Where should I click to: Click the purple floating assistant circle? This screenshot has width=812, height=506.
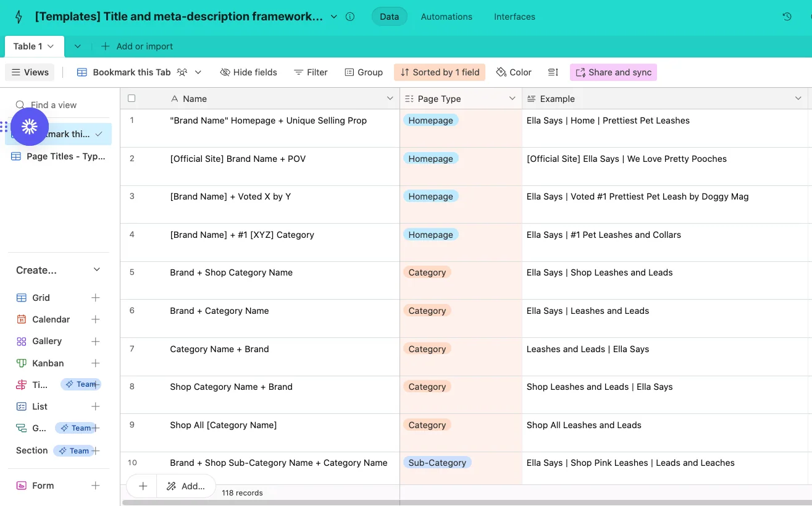(x=30, y=127)
